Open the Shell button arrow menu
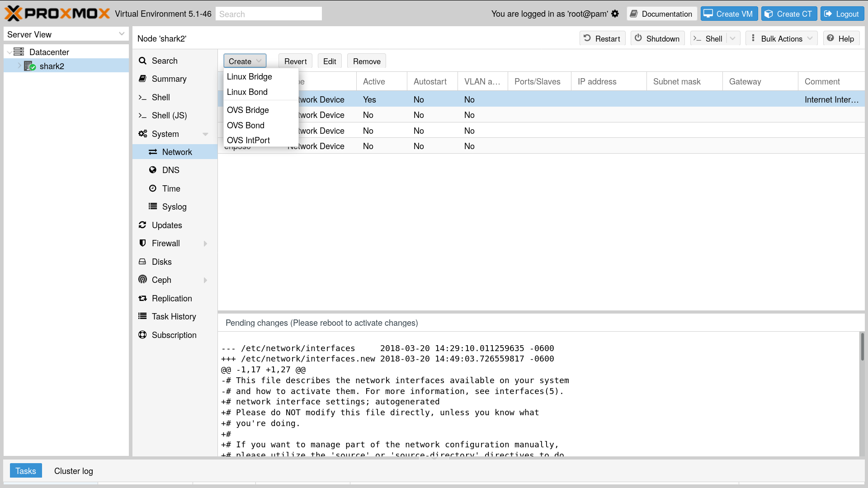Image resolution: width=868 pixels, height=488 pixels. (733, 38)
